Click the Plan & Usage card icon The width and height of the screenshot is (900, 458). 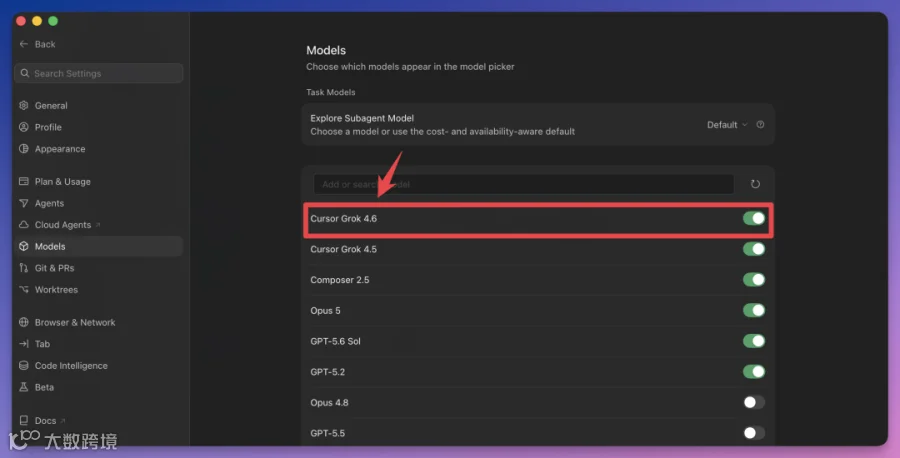pyautogui.click(x=24, y=181)
